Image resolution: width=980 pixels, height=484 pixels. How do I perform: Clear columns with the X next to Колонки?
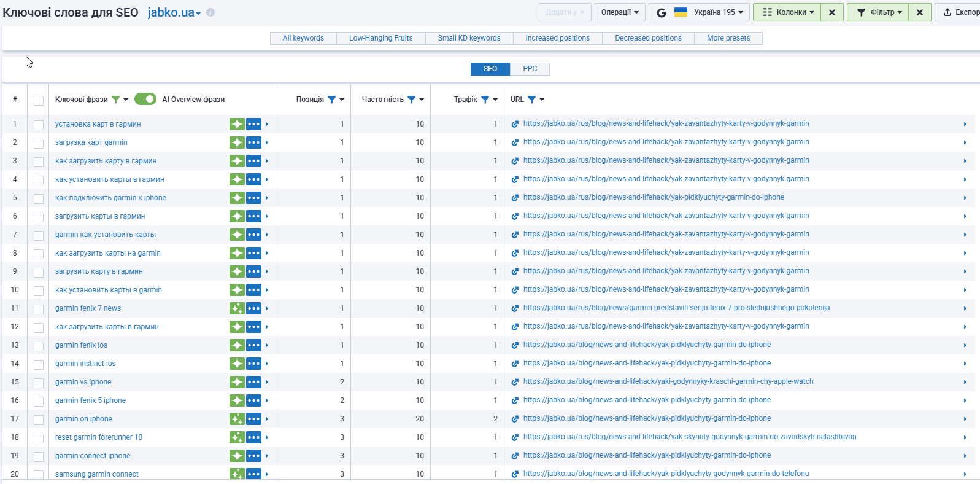pyautogui.click(x=831, y=12)
